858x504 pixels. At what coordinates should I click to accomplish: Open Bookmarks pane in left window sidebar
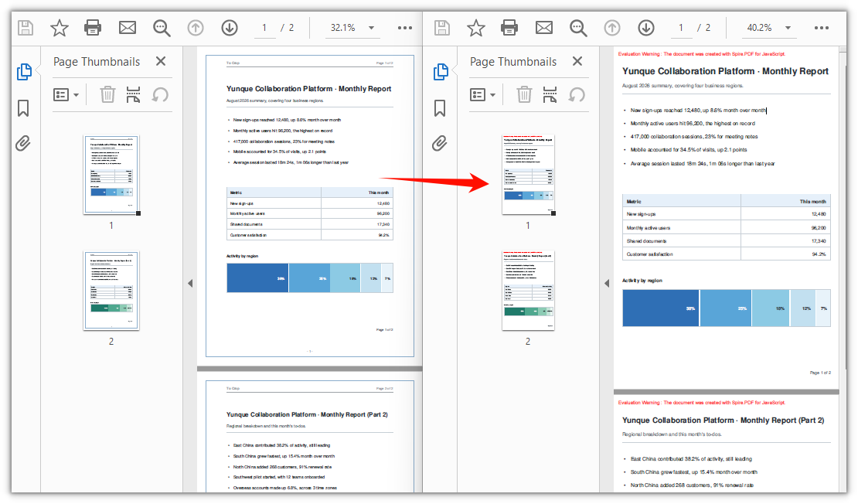tap(23, 107)
